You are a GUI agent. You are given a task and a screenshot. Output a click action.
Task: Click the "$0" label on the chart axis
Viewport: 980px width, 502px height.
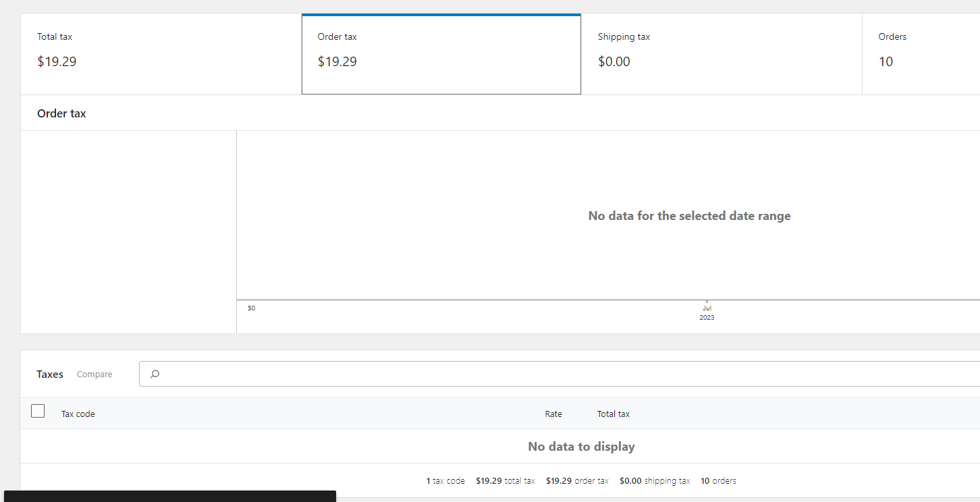coord(251,308)
